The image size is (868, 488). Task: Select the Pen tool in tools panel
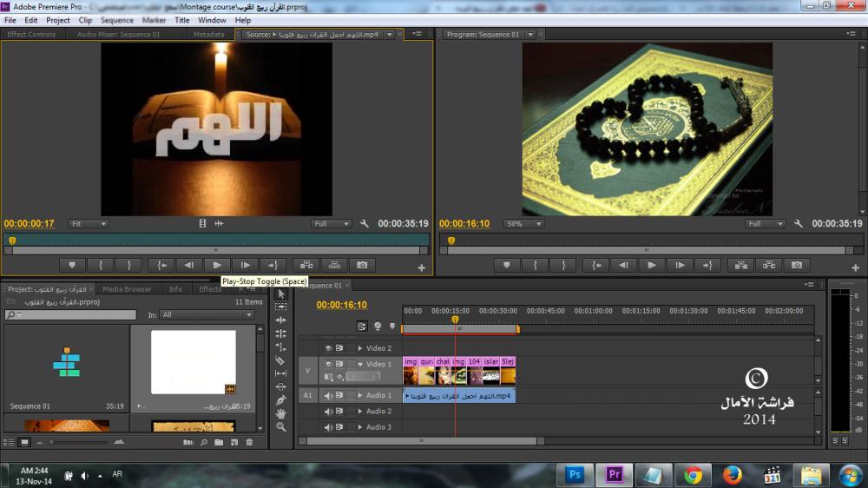(280, 400)
